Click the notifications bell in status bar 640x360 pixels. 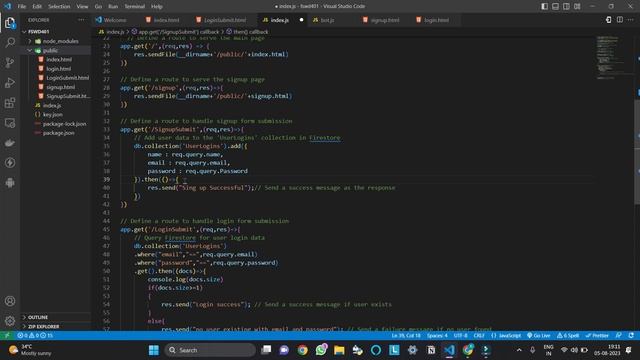[631, 336]
